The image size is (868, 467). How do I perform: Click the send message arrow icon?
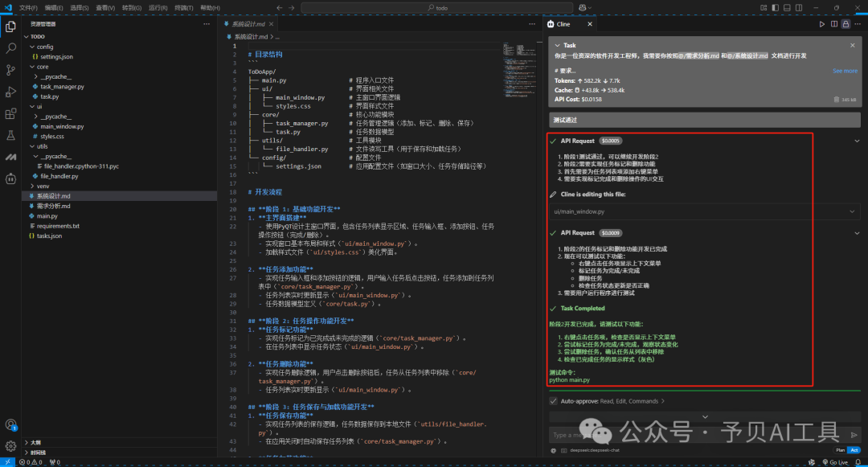(x=854, y=435)
